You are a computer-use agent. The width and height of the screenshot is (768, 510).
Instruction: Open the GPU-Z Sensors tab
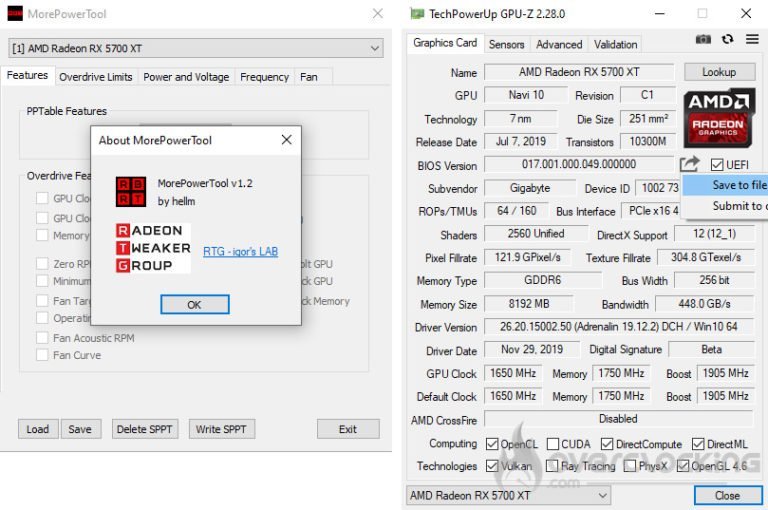tap(506, 44)
